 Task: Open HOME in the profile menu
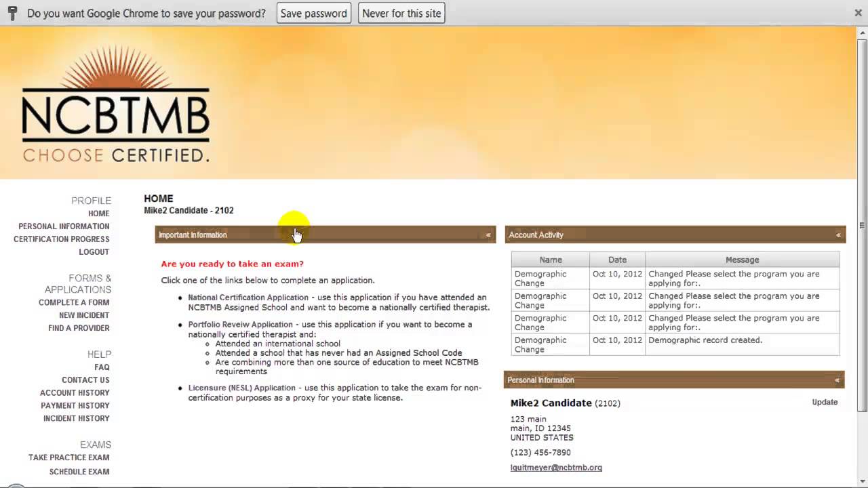point(99,213)
